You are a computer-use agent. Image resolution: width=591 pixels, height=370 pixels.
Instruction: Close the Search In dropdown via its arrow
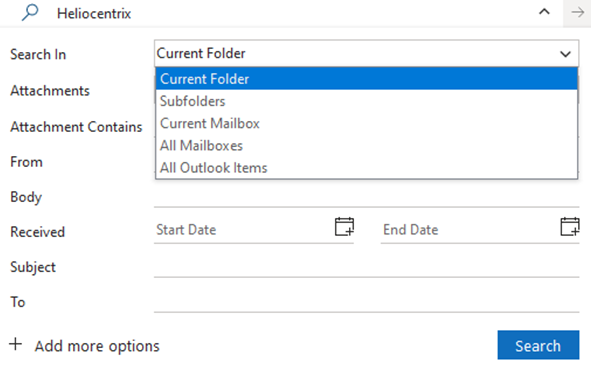pos(565,54)
